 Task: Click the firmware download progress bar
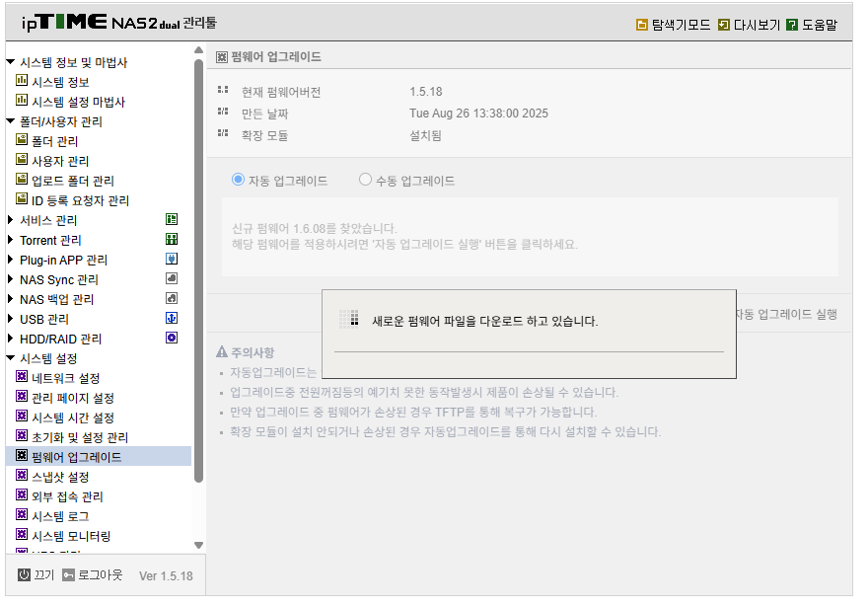pyautogui.click(x=529, y=351)
